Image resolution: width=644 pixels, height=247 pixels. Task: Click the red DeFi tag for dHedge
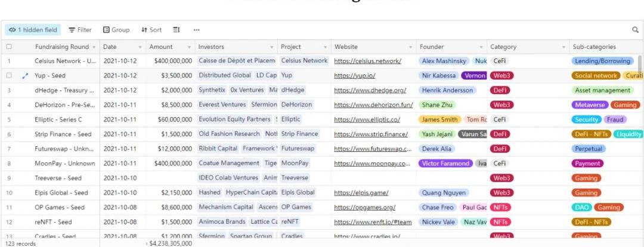[499, 90]
